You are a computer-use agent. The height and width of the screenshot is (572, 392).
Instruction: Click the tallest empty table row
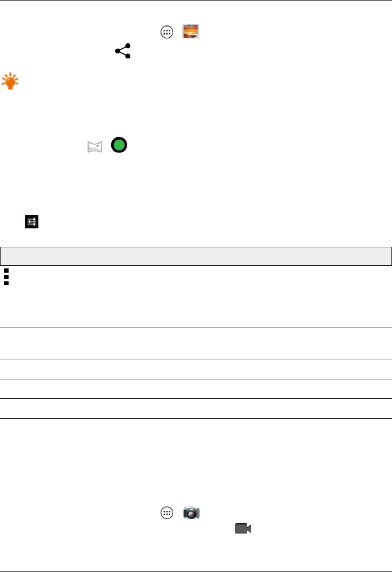196,343
